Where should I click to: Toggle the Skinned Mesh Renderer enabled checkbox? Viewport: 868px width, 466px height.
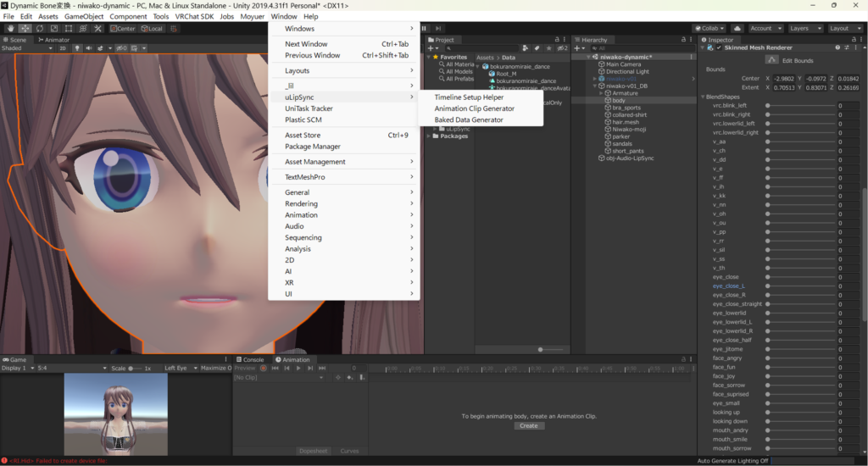click(x=719, y=48)
